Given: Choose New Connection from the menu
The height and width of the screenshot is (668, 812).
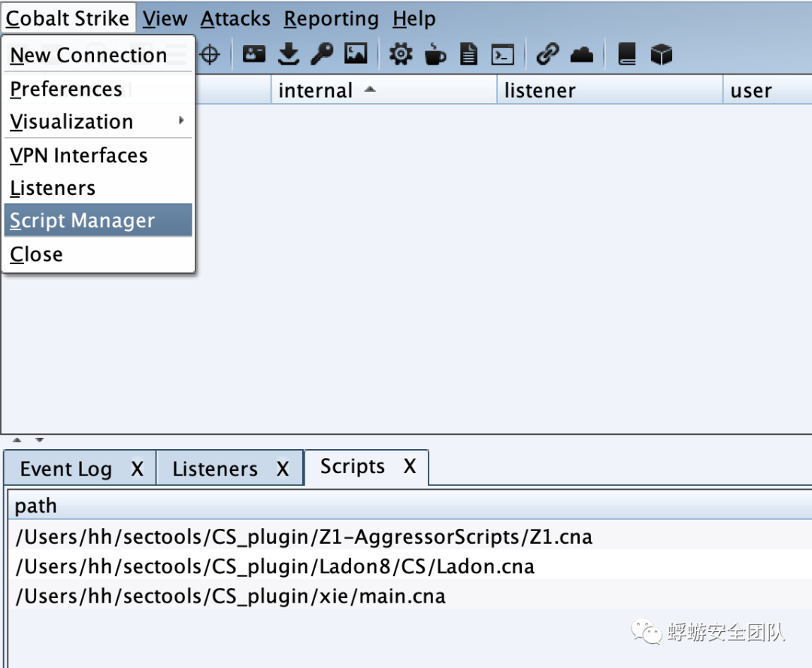Looking at the screenshot, I should (x=98, y=55).
